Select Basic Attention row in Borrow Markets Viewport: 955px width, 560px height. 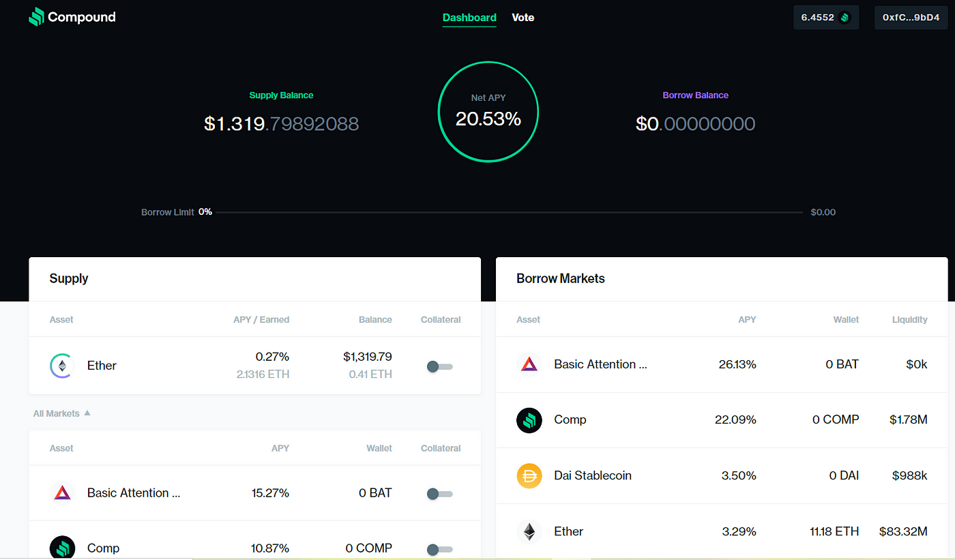point(722,364)
